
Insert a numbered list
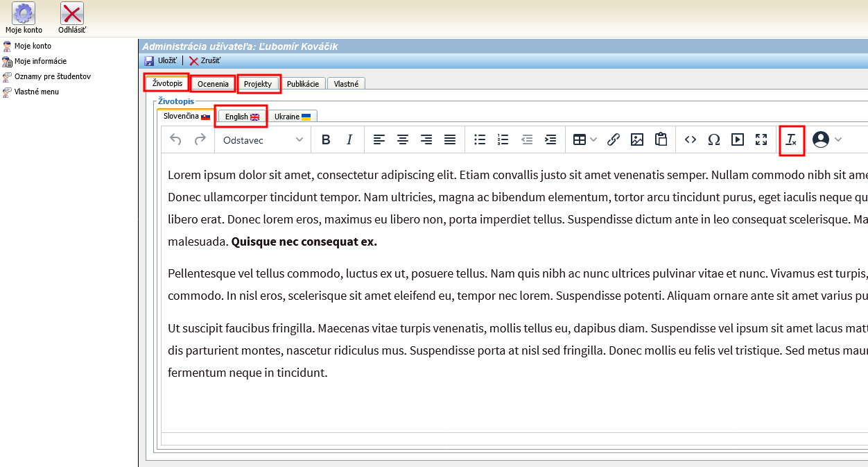503,139
